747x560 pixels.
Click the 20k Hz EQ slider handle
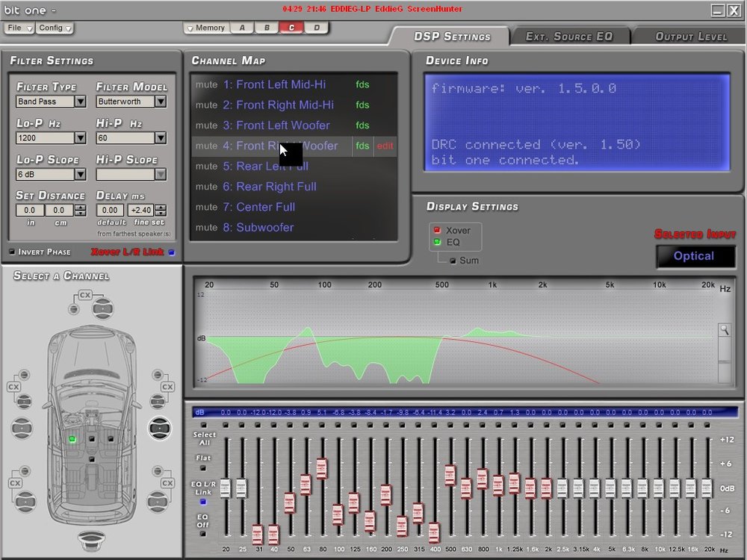click(707, 488)
